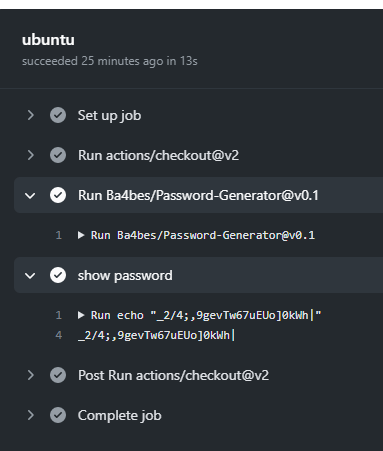Open the Set up job step label
Viewport: 383px width, 451px height.
click(x=109, y=116)
